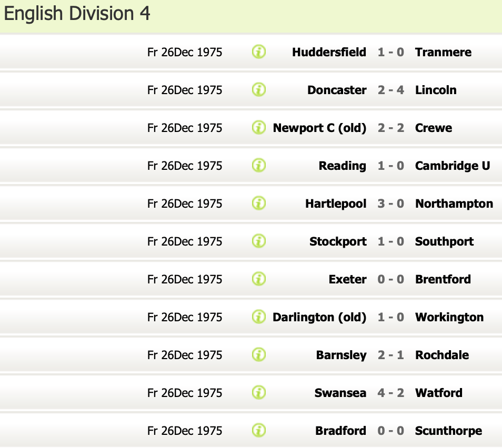The height and width of the screenshot is (448, 502).
Task: Open the Darlington (old) team link
Action: click(x=319, y=317)
